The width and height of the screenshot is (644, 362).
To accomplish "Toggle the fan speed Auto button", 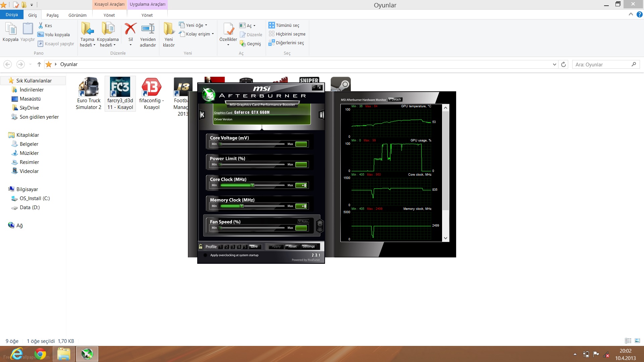I will 303,222.
